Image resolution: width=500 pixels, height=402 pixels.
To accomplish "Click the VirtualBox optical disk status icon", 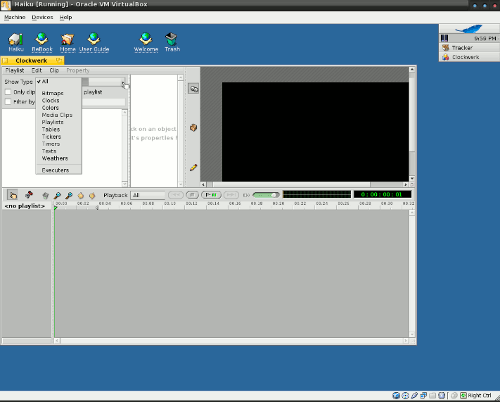I will click(x=405, y=395).
